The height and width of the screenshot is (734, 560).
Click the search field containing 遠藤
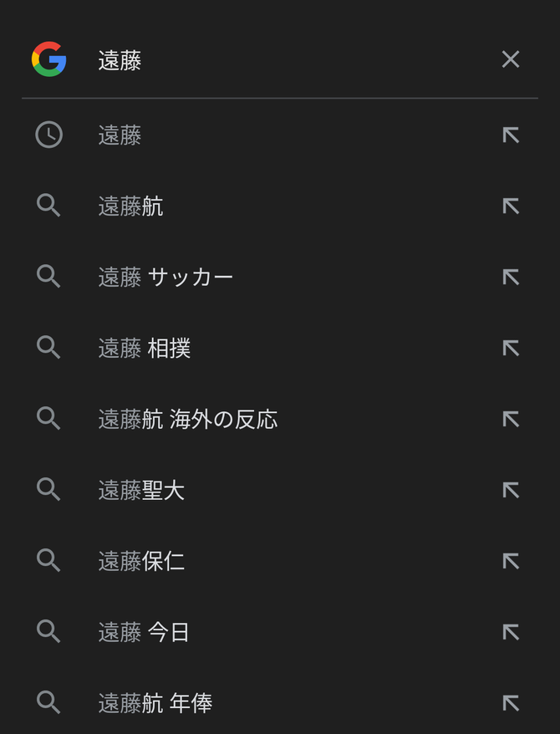(x=284, y=60)
